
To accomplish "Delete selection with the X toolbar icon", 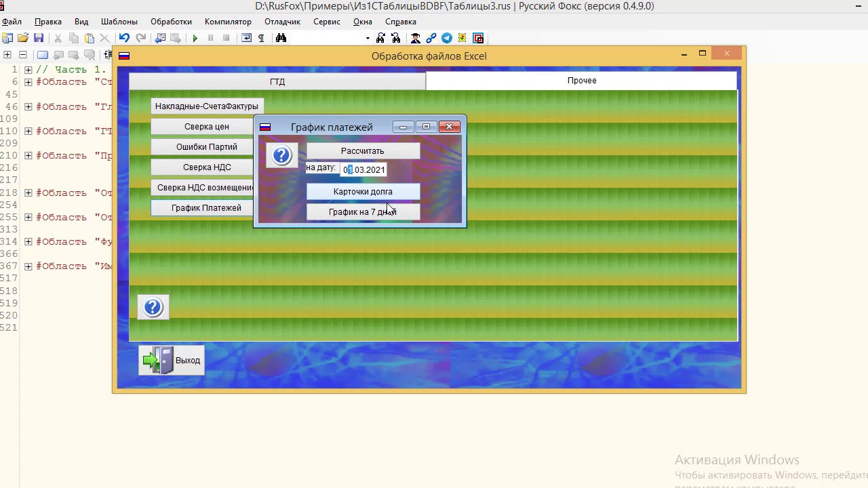I will [x=104, y=38].
